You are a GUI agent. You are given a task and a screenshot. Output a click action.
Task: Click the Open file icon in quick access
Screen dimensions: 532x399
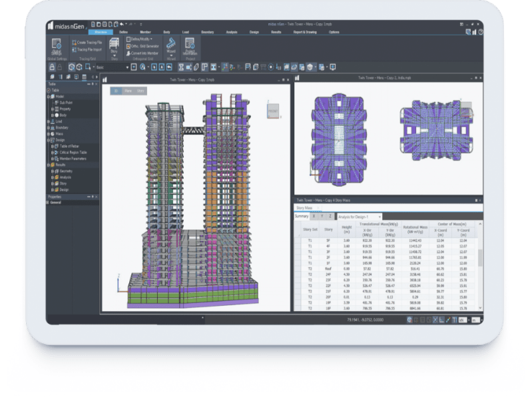(99, 25)
